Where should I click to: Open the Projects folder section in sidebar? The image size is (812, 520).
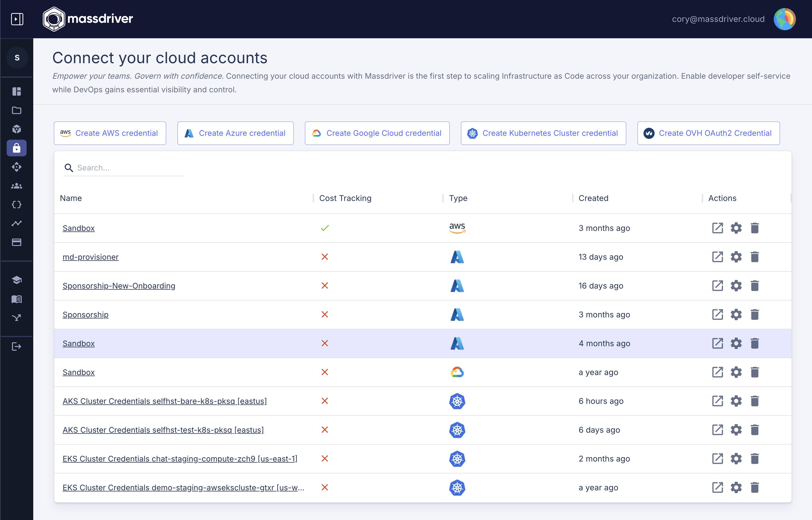pos(17,110)
